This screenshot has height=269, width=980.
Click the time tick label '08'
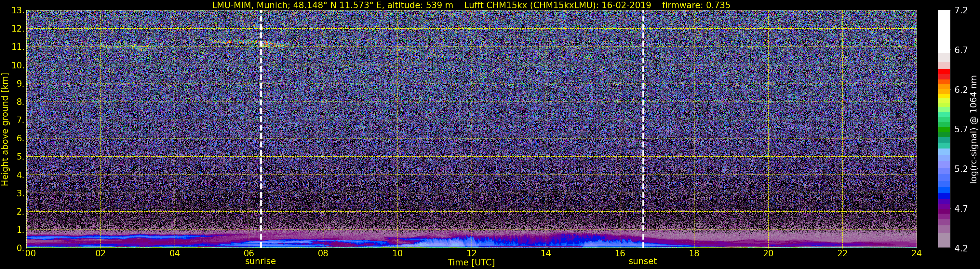[323, 253]
